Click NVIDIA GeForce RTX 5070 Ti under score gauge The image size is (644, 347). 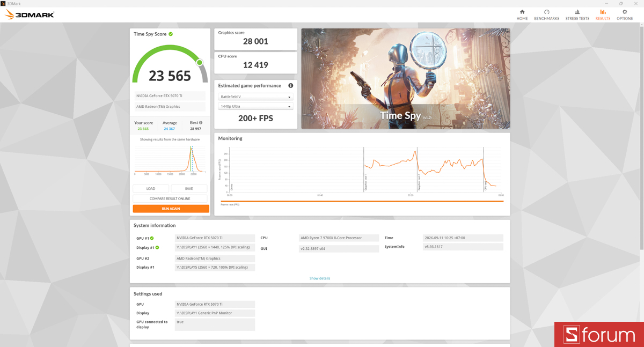tap(170, 96)
